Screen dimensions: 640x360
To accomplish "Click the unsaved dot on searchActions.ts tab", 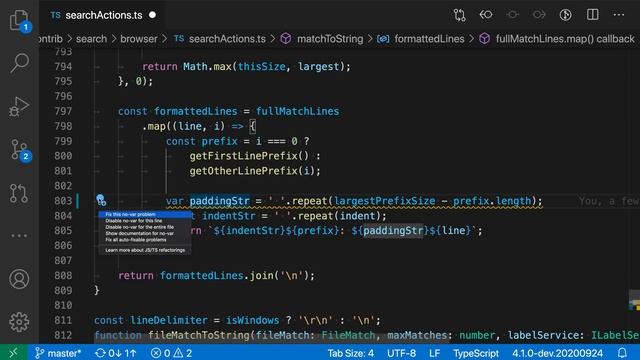I will [153, 15].
